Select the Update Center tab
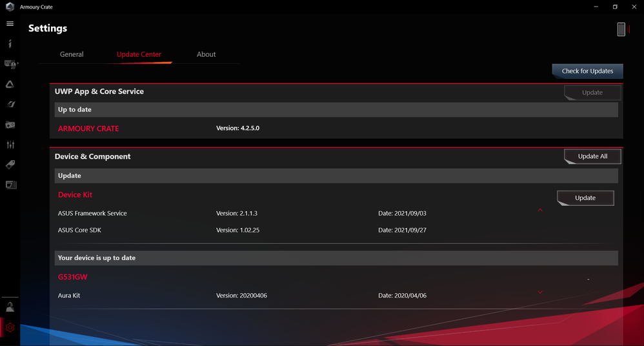Viewport: 644px width, 346px height. point(139,54)
